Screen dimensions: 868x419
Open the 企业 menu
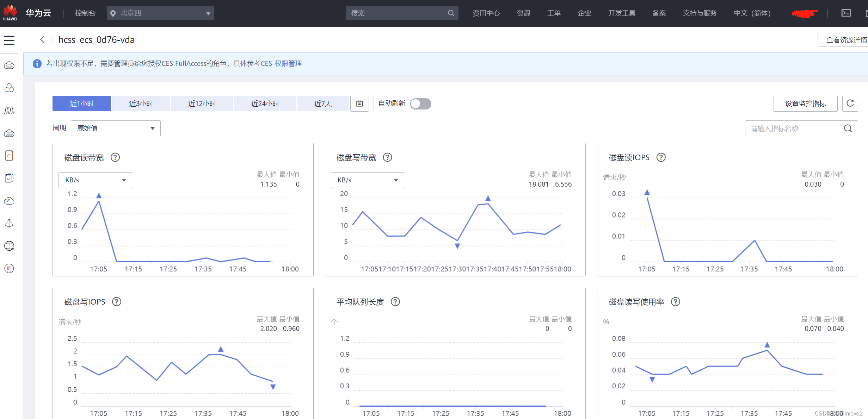click(585, 13)
